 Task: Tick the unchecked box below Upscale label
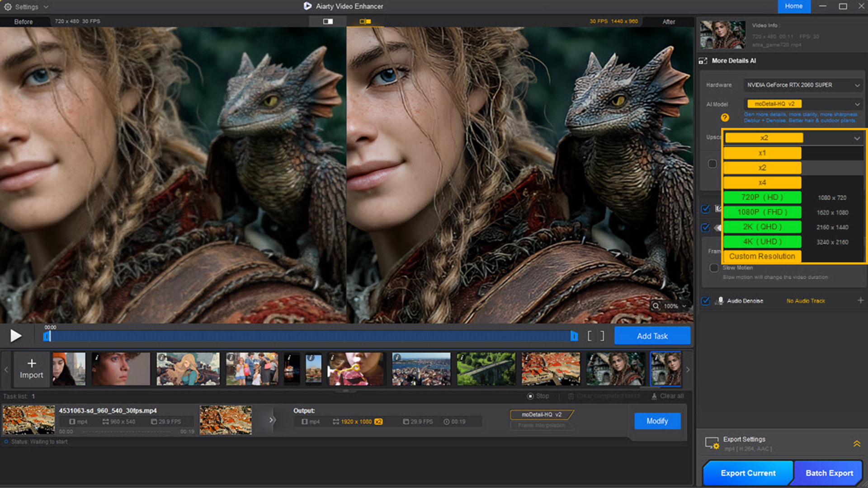(x=712, y=164)
